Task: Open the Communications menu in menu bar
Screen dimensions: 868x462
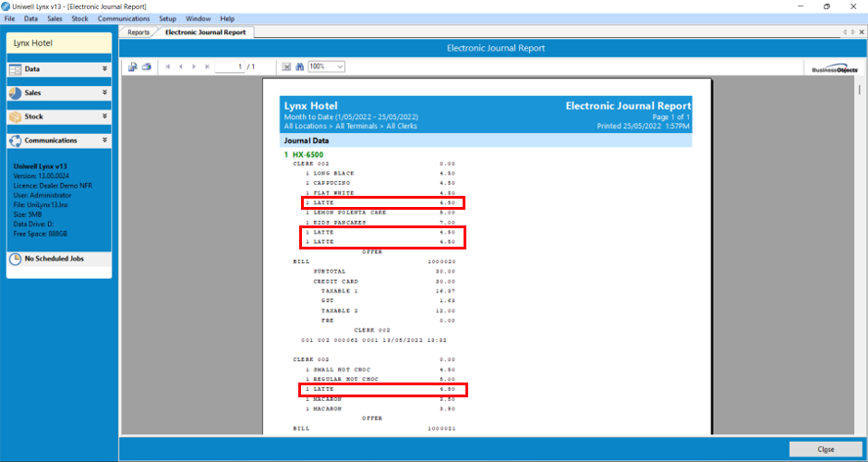Action: [x=124, y=18]
